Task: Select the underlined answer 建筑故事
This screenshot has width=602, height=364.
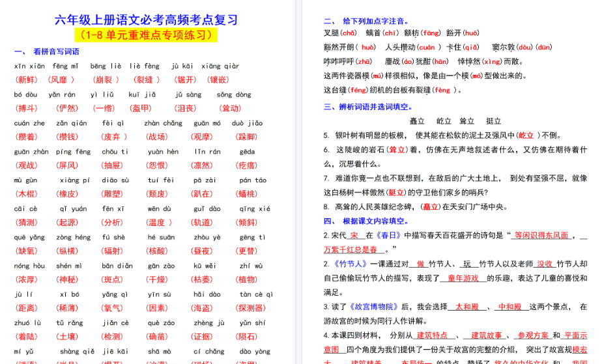Action: point(487,335)
